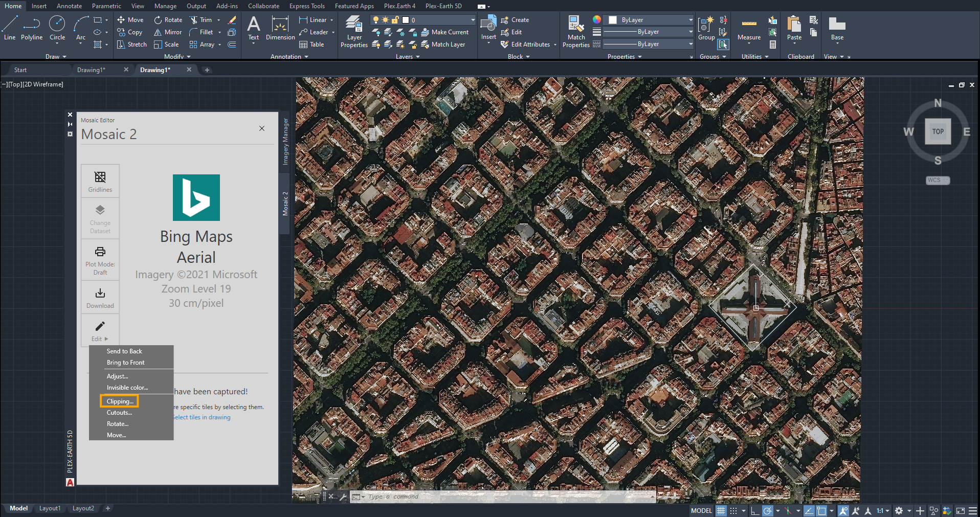Viewport: 980px width, 517px height.
Task: Pick the Stretch tool
Action: click(x=132, y=44)
